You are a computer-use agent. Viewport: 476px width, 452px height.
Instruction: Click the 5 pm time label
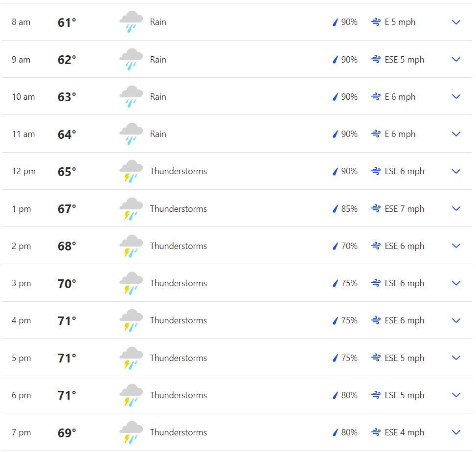[x=21, y=358]
